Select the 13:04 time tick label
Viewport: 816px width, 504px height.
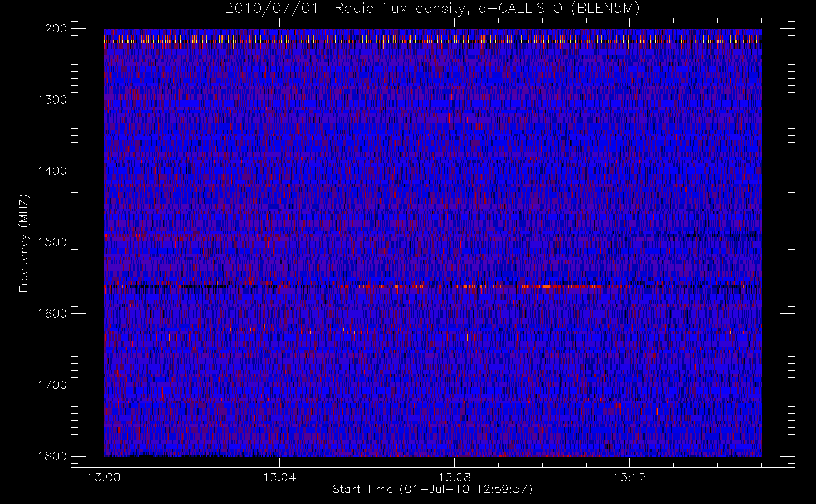pos(279,477)
